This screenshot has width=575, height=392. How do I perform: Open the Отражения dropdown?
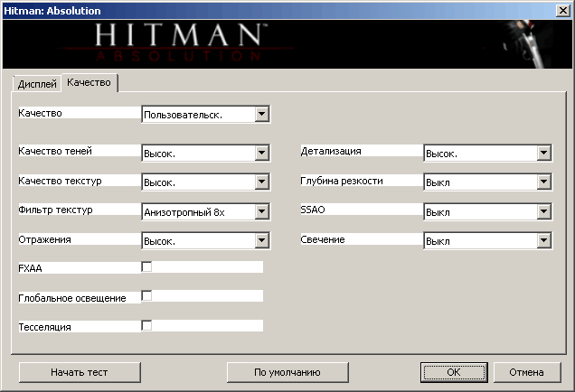206,240
